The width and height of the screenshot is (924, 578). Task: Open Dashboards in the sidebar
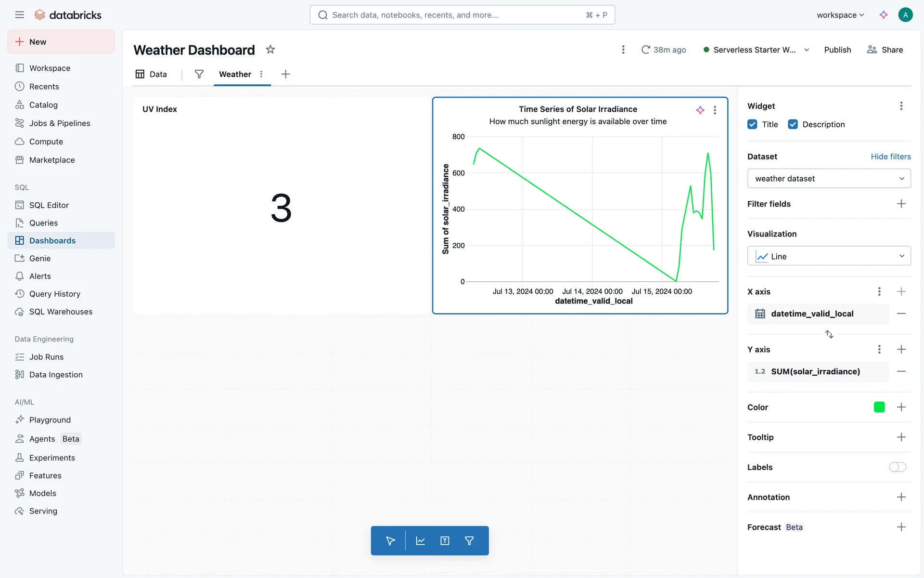pos(52,240)
